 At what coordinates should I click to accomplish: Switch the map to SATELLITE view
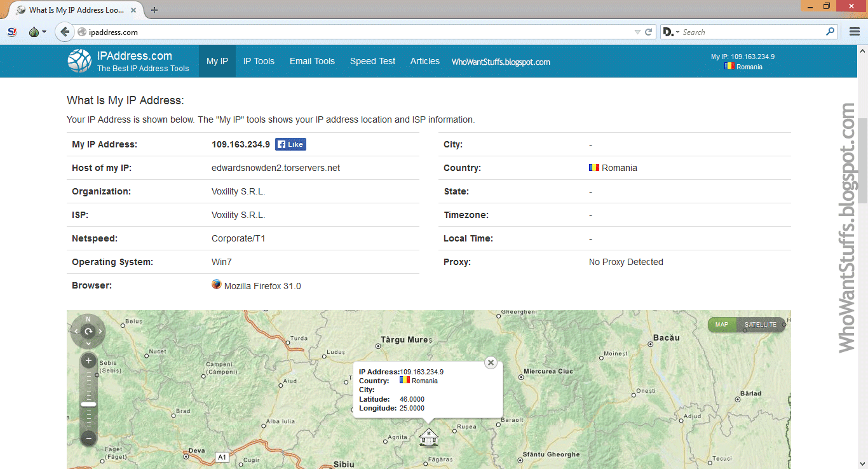(x=761, y=325)
